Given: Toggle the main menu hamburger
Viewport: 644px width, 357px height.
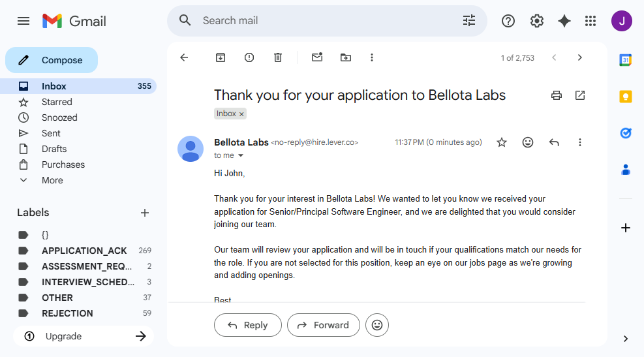Looking at the screenshot, I should pos(23,21).
